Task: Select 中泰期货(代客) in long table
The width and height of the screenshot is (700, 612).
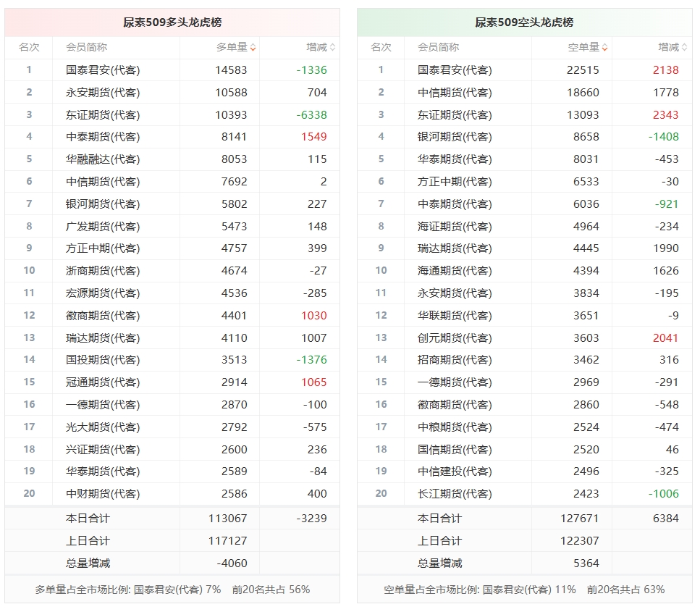Action: point(103,137)
